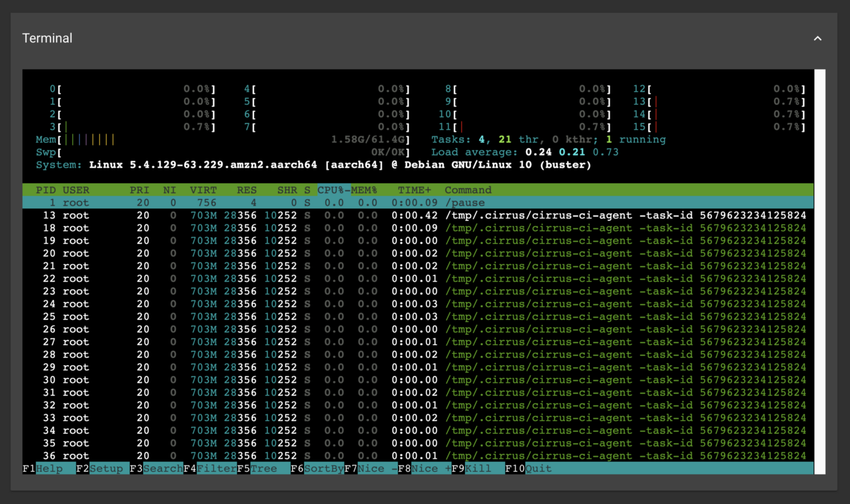Click the CPU 11 usage meter
The image size is (850, 504).
point(525,127)
